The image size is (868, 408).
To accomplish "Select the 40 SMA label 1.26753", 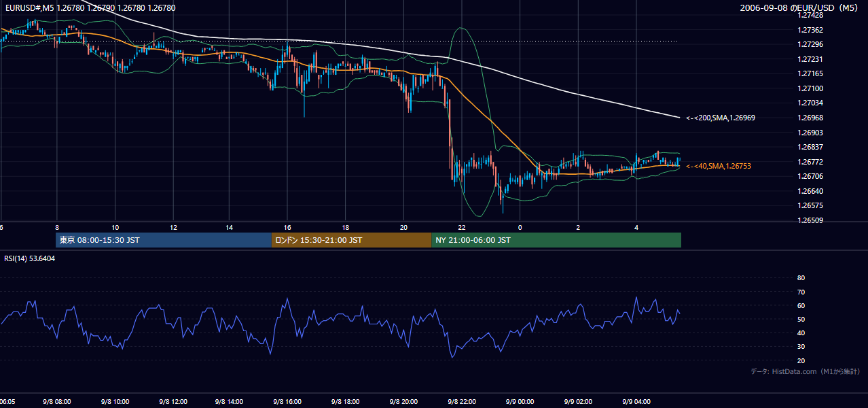I will pyautogui.click(x=719, y=166).
